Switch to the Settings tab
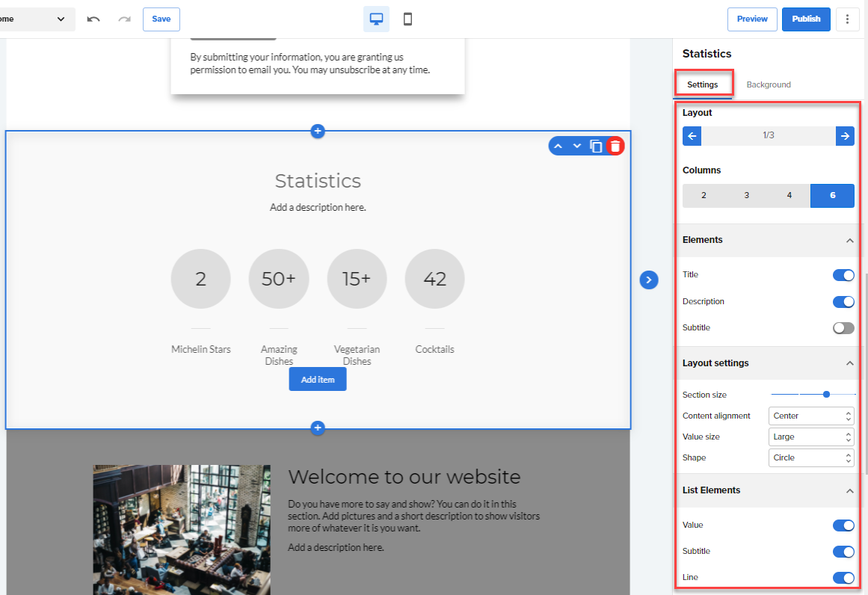868x595 pixels. [x=703, y=84]
